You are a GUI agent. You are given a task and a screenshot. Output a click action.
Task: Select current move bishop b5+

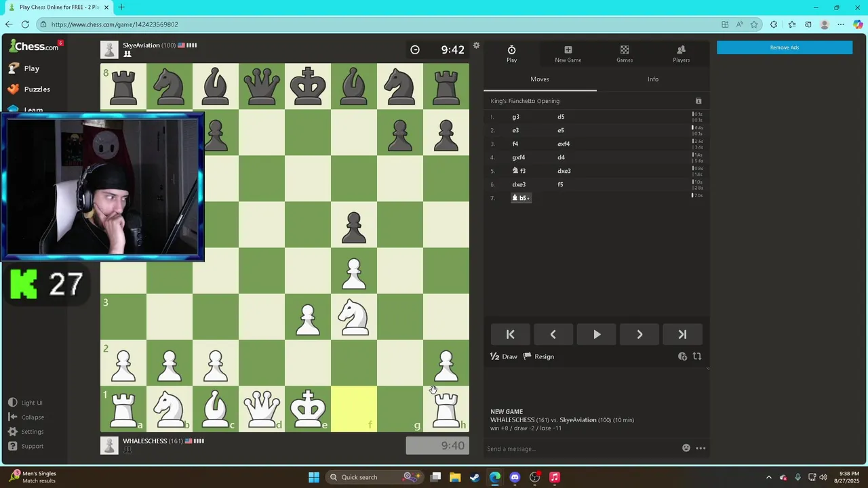point(521,198)
